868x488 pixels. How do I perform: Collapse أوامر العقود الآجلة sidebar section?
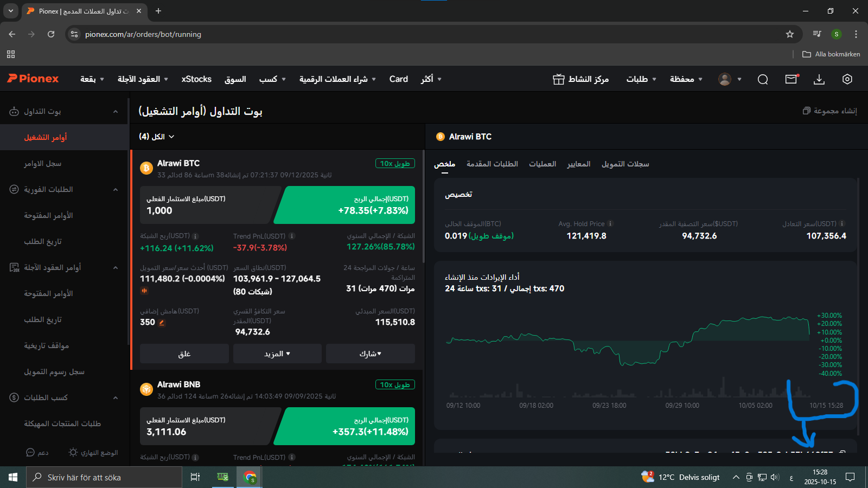tap(116, 268)
